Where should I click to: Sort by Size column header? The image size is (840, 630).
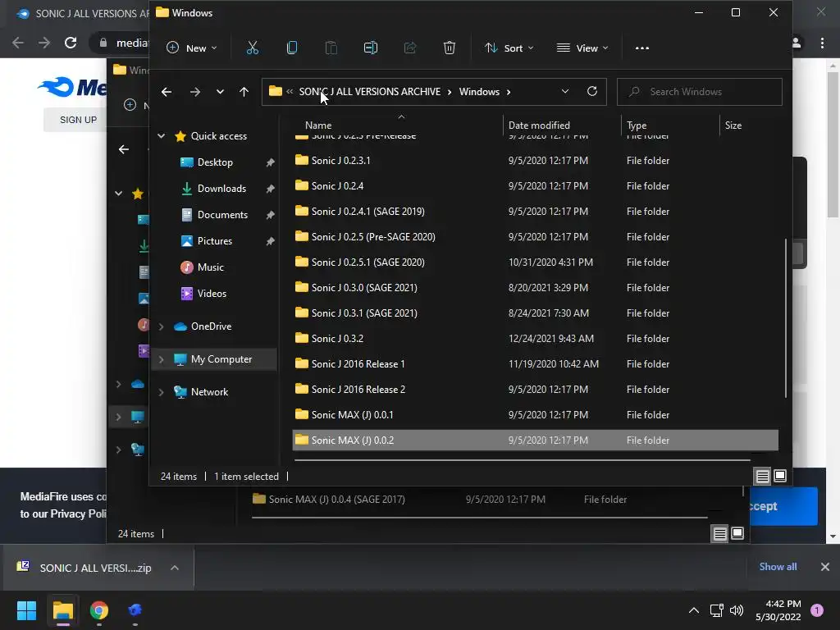coord(733,126)
